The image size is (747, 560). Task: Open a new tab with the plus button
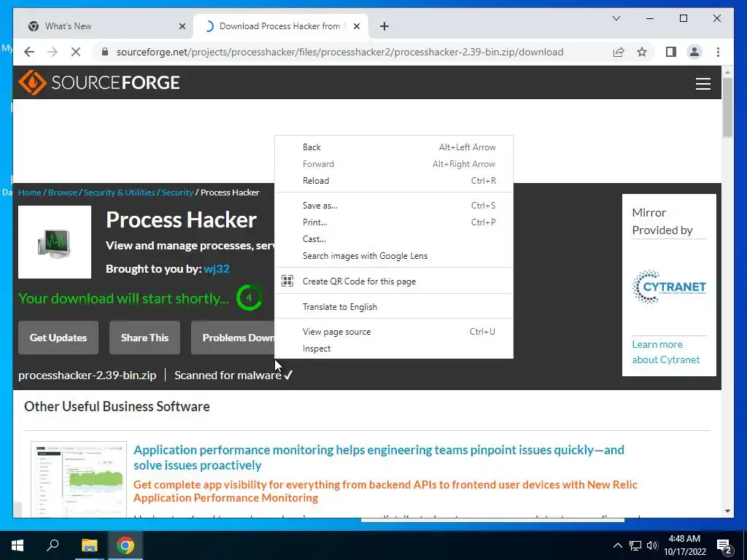[x=384, y=26]
